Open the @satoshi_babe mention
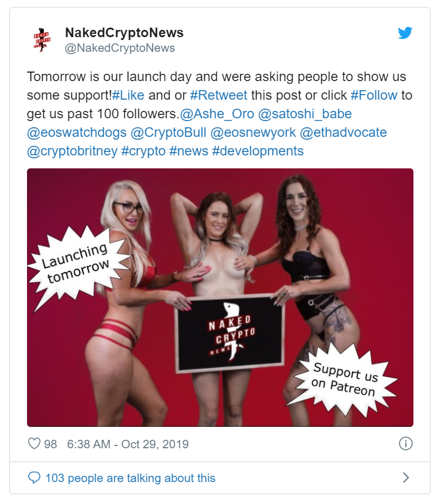The height and width of the screenshot is (504, 441). (x=305, y=114)
